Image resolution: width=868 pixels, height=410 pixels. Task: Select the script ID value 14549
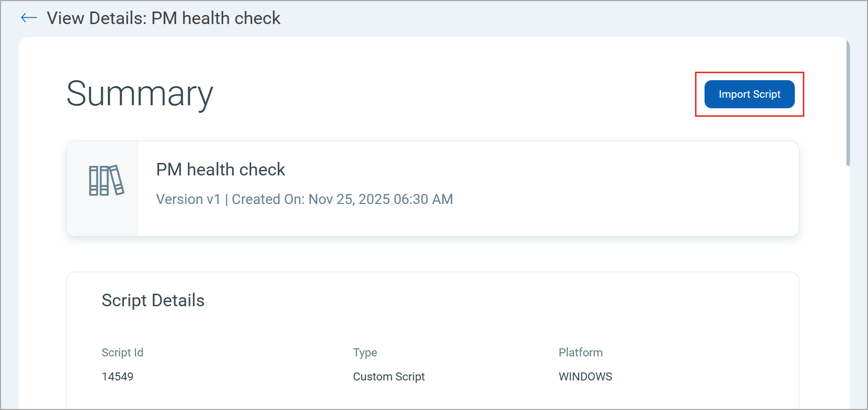117,377
